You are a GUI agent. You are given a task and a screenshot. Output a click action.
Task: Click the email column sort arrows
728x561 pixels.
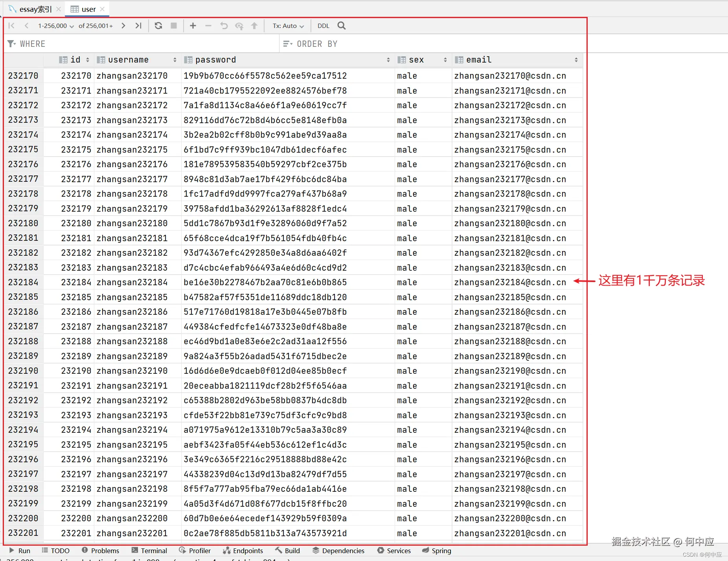[x=576, y=60]
